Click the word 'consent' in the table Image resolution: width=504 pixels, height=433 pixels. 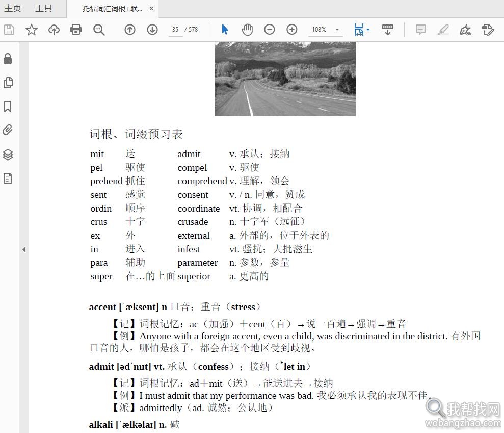pyautogui.click(x=193, y=195)
